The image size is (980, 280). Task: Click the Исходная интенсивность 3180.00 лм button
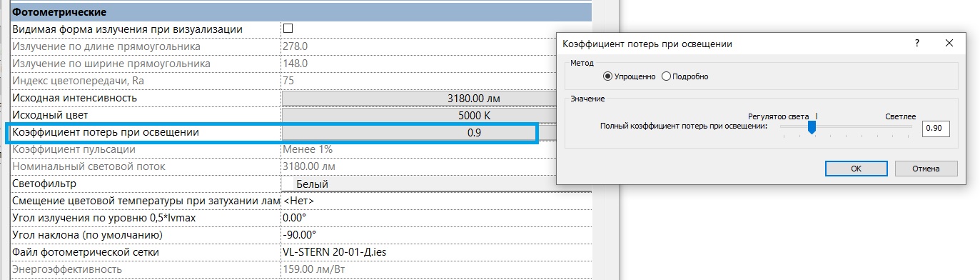(x=437, y=98)
